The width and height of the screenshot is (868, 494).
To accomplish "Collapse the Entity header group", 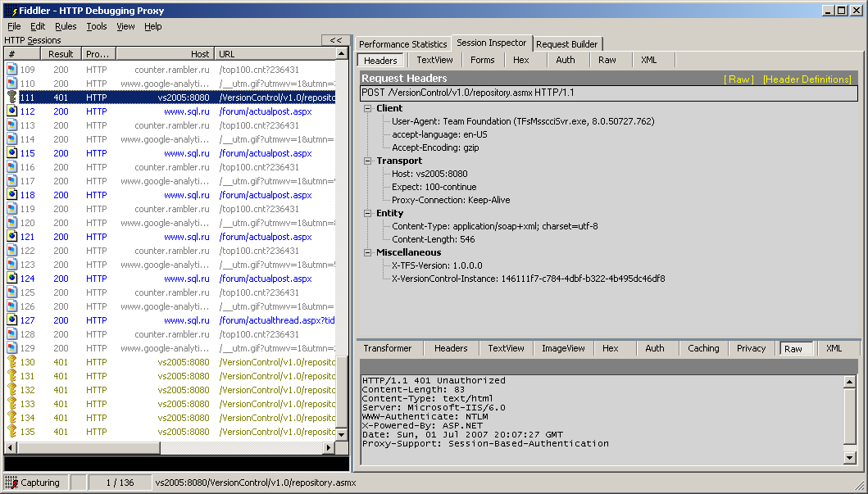I will pos(367,213).
